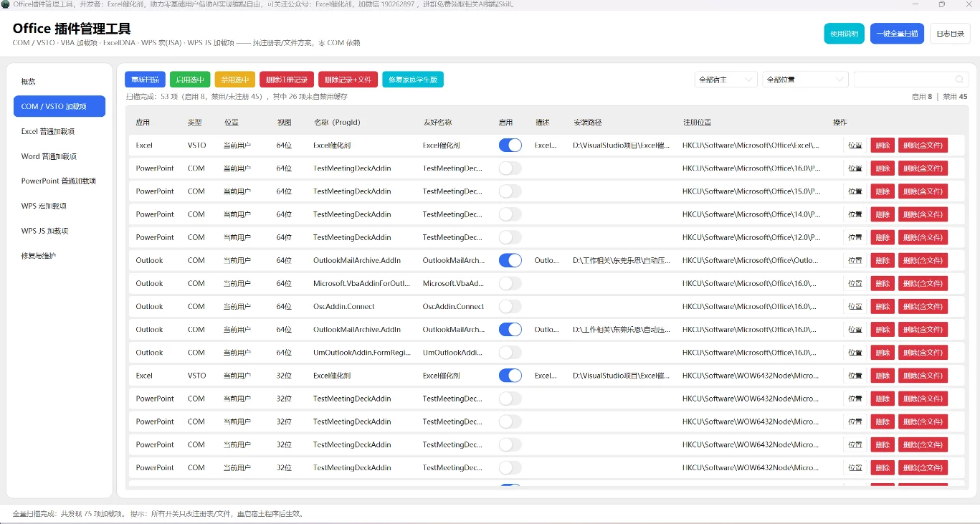Click the 注册位置 column header
This screenshot has width=980, height=524.
697,123
